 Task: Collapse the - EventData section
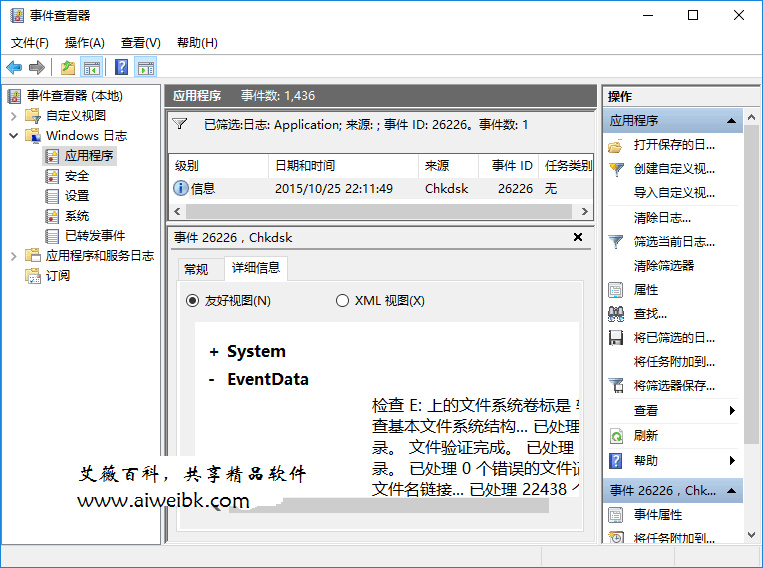coord(212,380)
